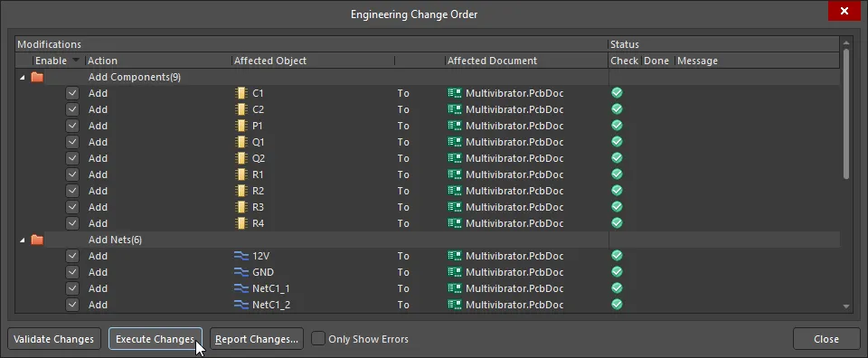
Task: Click the Add Nets folder icon
Action: [37, 240]
